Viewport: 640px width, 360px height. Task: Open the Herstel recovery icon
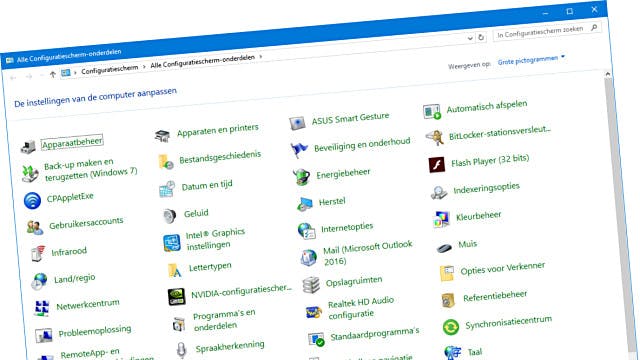pyautogui.click(x=304, y=204)
